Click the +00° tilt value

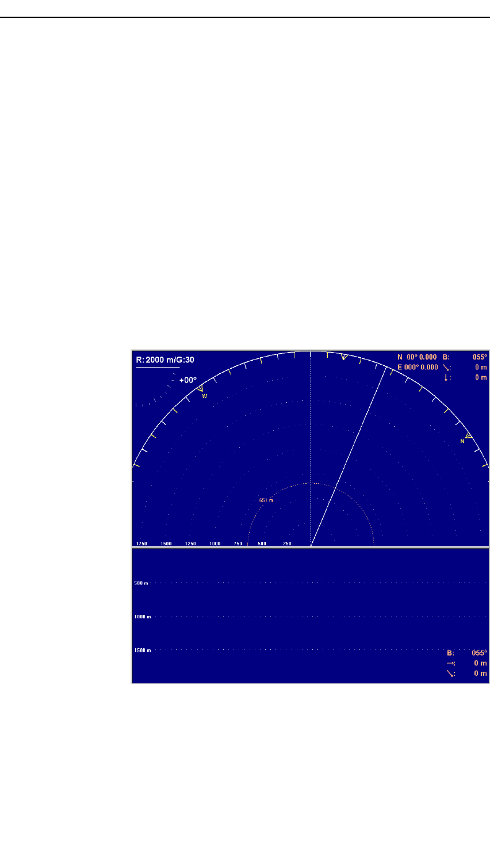tap(188, 380)
